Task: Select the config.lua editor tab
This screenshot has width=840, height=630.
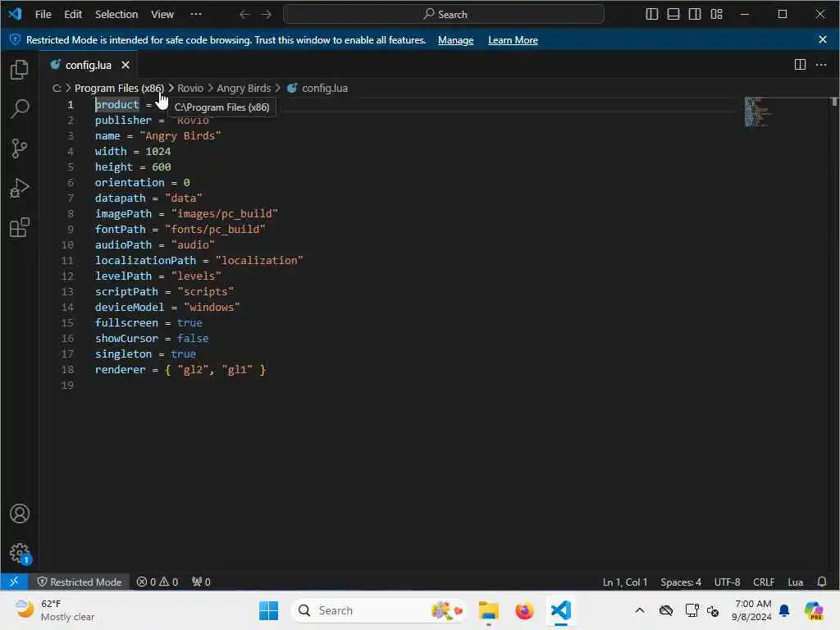Action: coord(89,65)
